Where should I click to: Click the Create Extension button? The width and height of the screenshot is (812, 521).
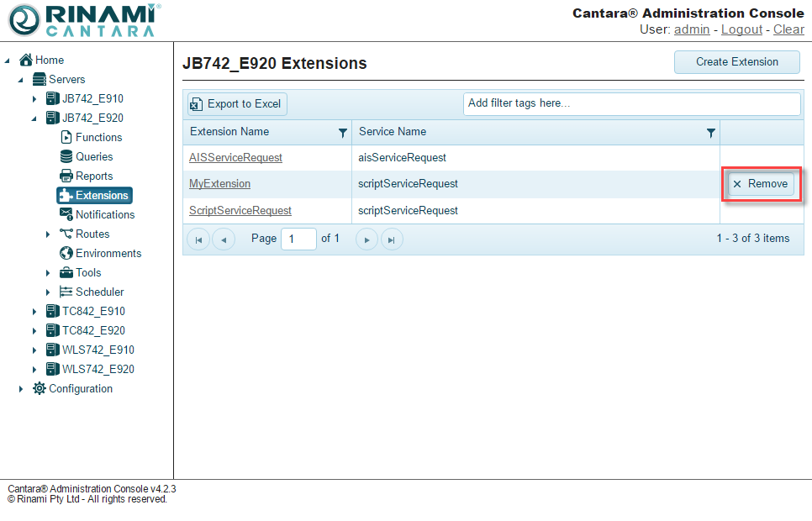(x=736, y=61)
